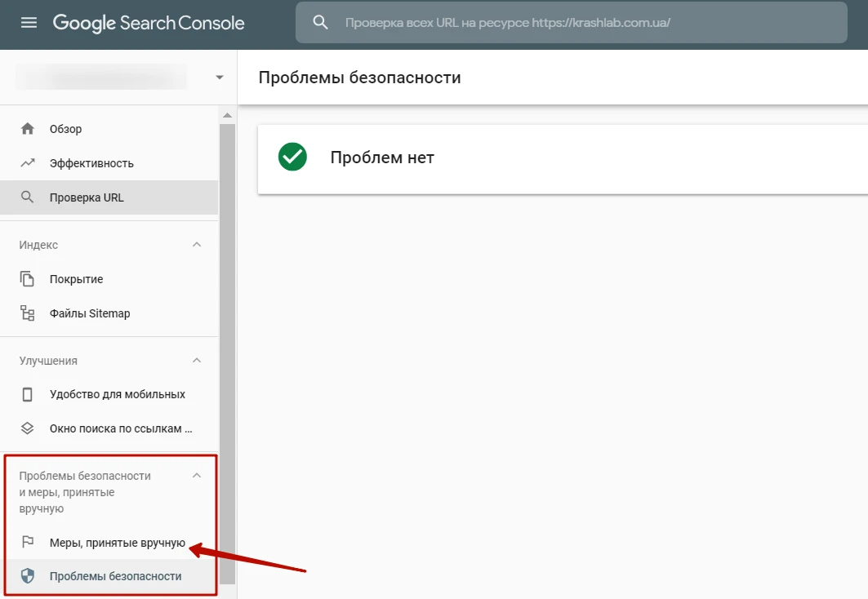Select Файлы Sitemap menu item
This screenshot has width=868, height=599.
(90, 313)
